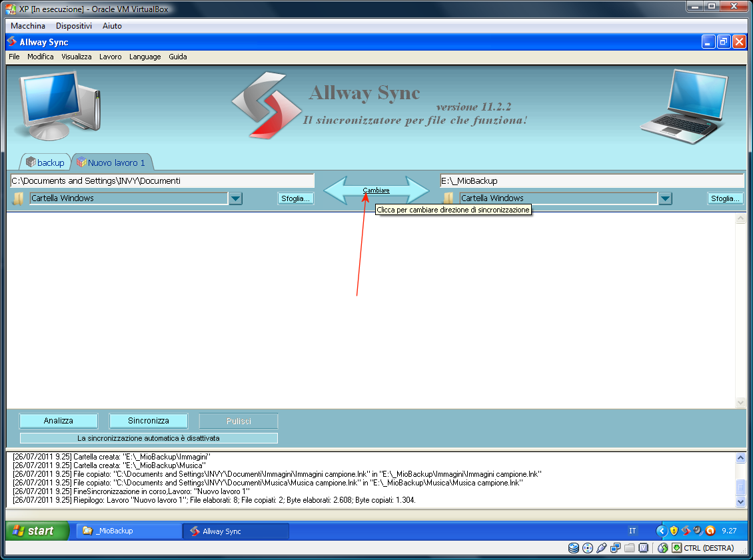
Task: Click the IT language indicator in taskbar
Action: pos(632,531)
